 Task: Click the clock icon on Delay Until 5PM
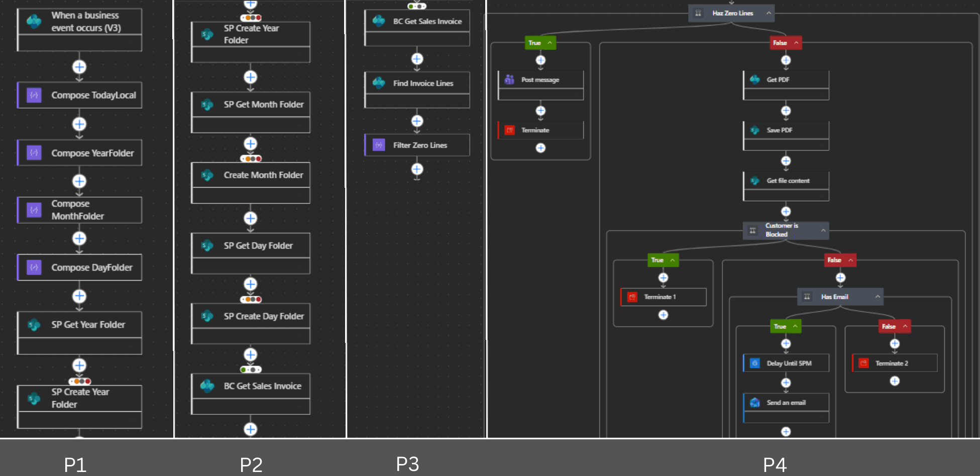754,363
